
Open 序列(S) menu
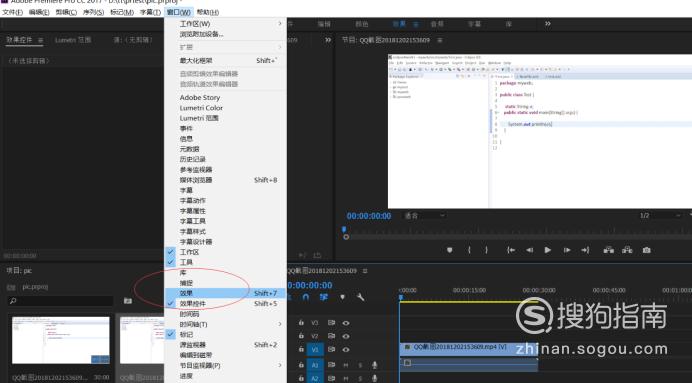[x=94, y=12]
